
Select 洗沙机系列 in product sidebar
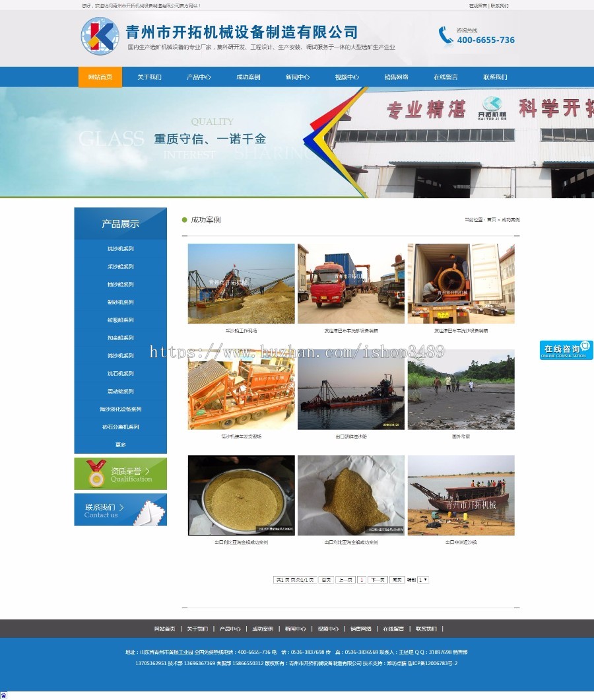[x=121, y=249]
